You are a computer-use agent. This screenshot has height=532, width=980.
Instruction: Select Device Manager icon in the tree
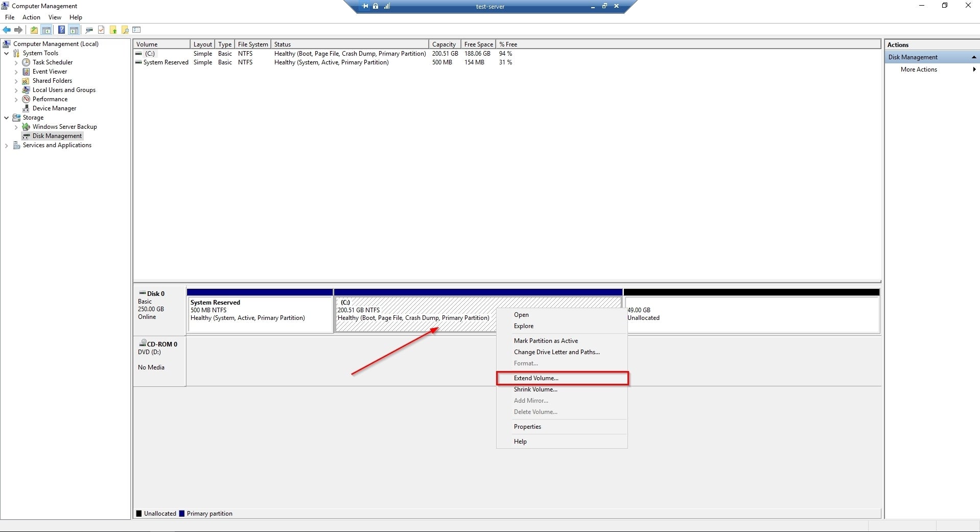click(26, 108)
